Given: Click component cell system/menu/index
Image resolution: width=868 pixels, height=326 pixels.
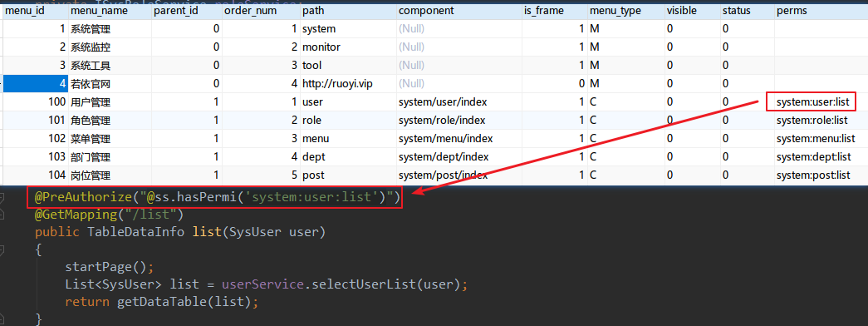Looking at the screenshot, I should point(459,139).
